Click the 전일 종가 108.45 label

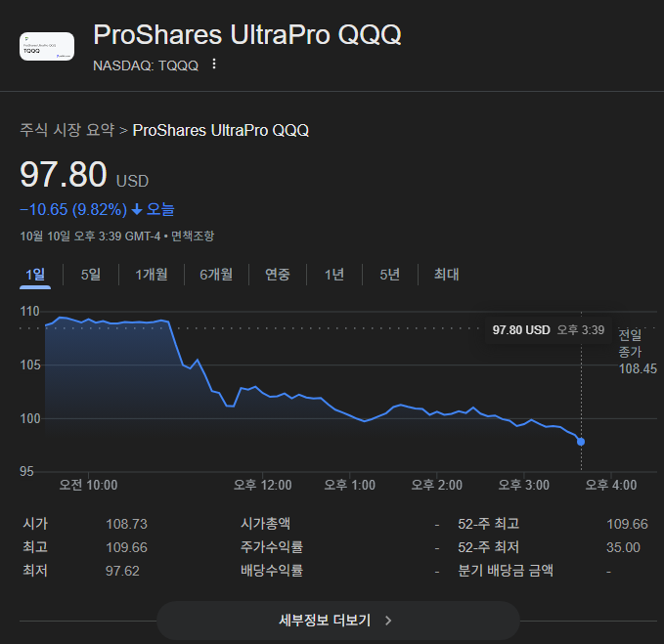(638, 351)
